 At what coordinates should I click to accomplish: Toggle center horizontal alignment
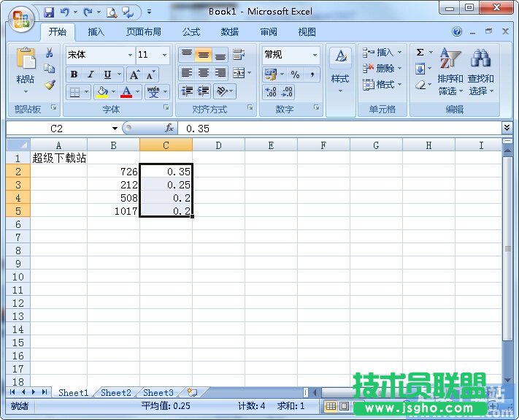204,74
